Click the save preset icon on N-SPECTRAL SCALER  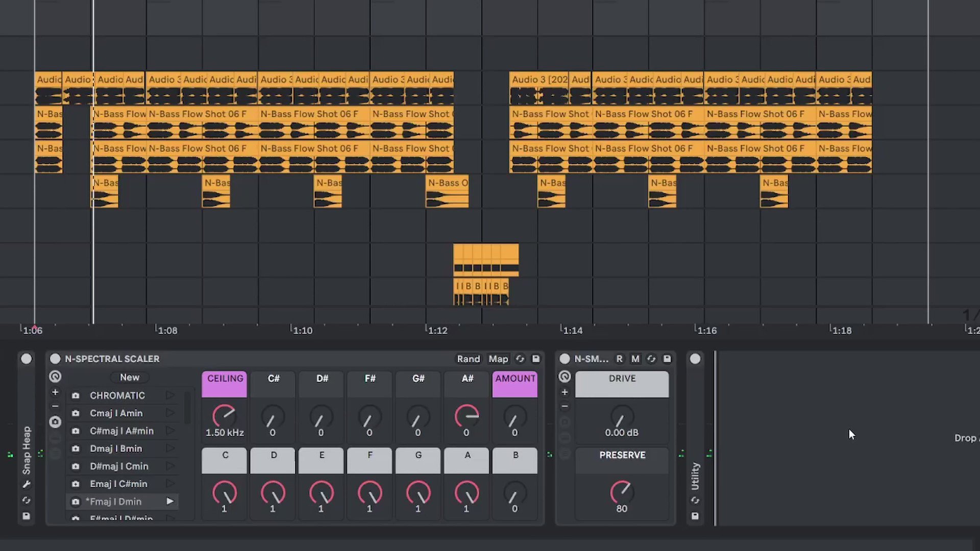[x=536, y=359]
